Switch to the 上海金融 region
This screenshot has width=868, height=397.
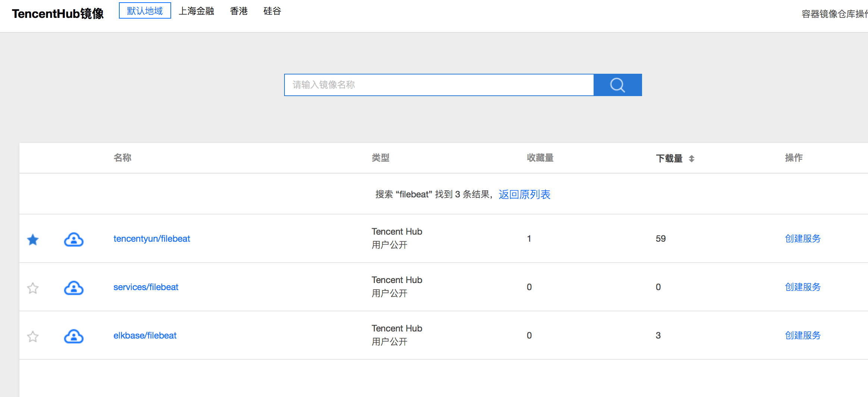coord(196,11)
